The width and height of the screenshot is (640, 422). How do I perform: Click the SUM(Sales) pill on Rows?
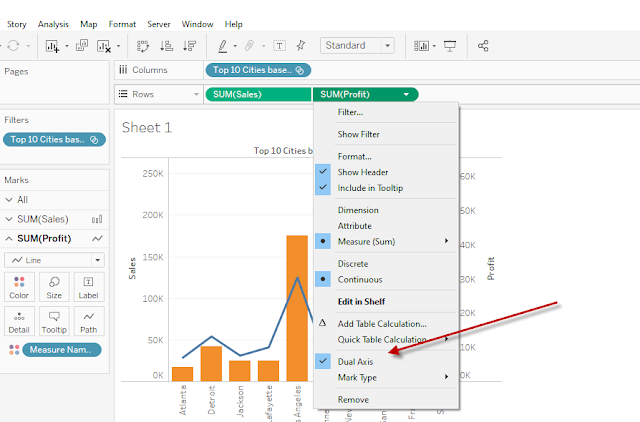258,95
